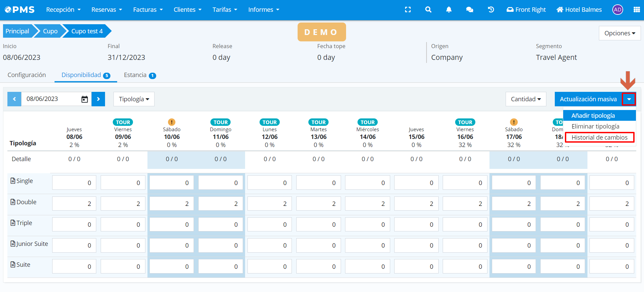
Task: Expand the Tipología dropdown
Action: [x=134, y=99]
